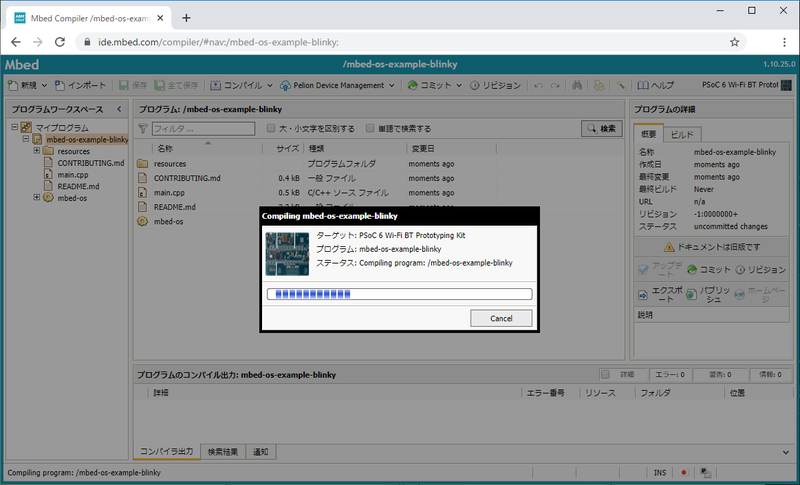Open the dropdown arrow next to コンパイル
This screenshot has width=800, height=485.
click(270, 85)
